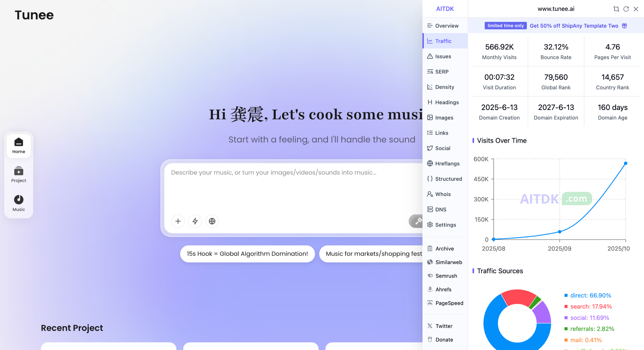644x350 pixels.
Task: Open the SERP tab
Action: [x=442, y=72]
